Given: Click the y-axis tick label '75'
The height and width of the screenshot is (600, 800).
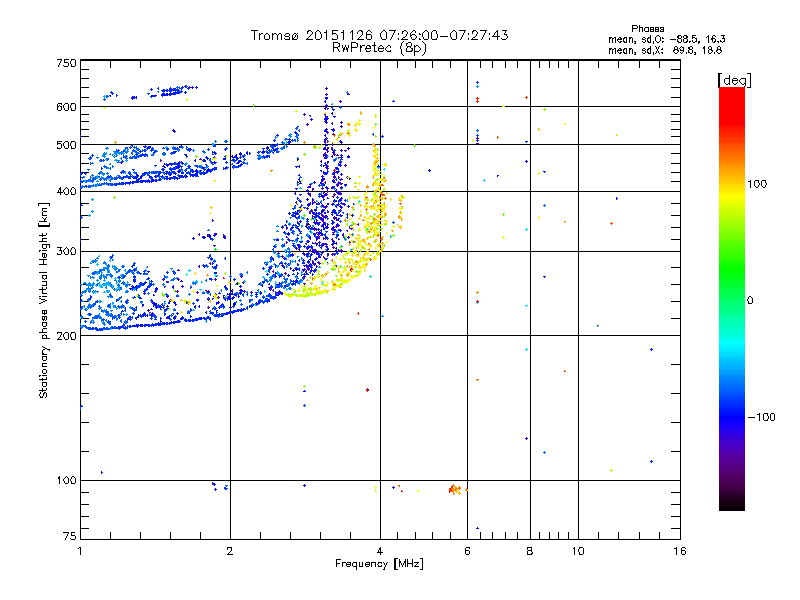Looking at the screenshot, I should [70, 536].
